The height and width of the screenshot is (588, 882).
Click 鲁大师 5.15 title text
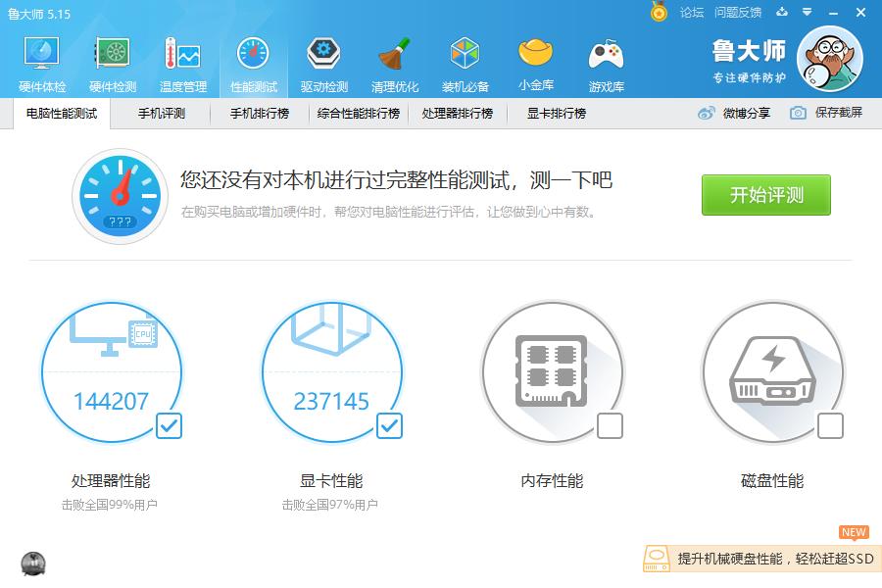[39, 14]
